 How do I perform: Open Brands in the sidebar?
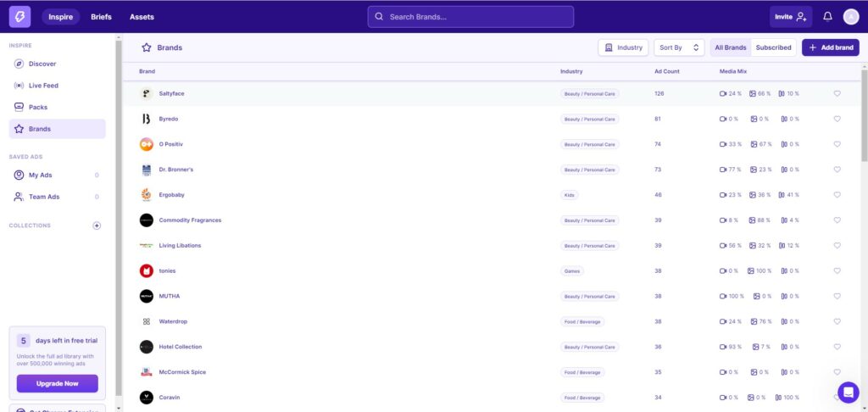pyautogui.click(x=57, y=129)
